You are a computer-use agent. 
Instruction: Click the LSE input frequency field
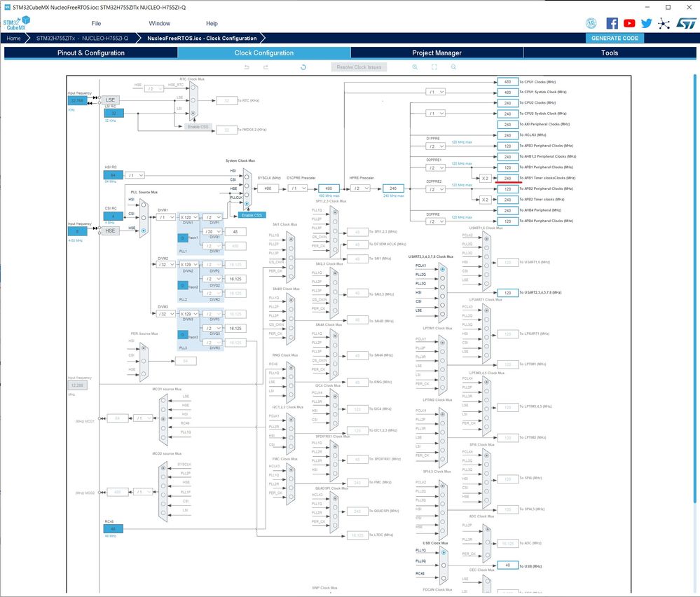[x=78, y=100]
